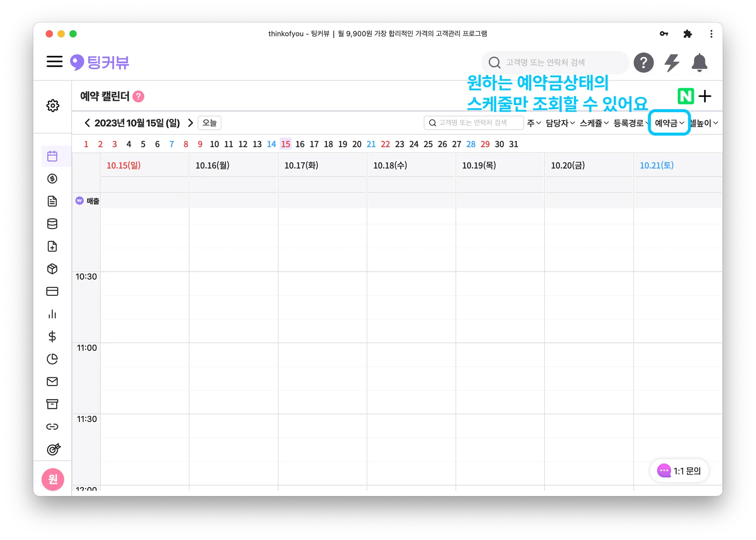Click the plus icon to add reservation

coord(705,97)
